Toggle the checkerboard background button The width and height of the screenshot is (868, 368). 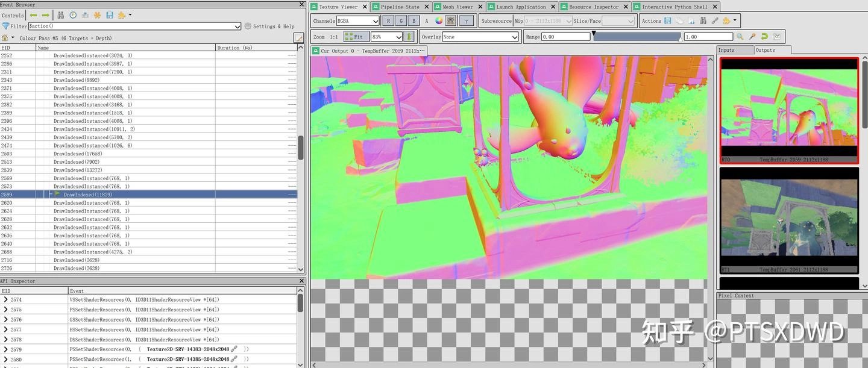coord(450,20)
